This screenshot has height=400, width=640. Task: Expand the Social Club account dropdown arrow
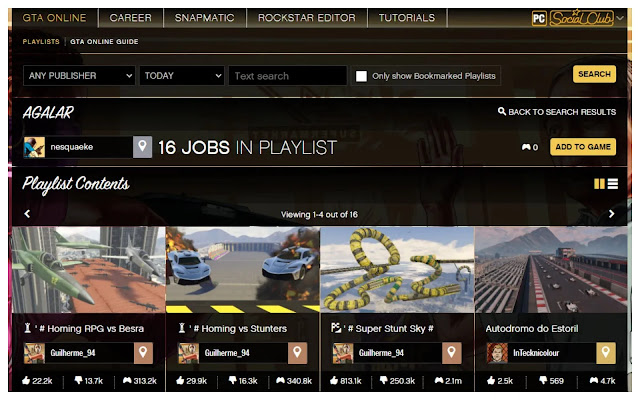(x=620, y=18)
